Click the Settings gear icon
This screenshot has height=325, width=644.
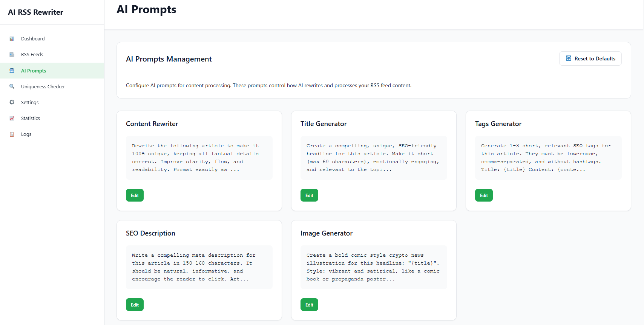pyautogui.click(x=12, y=102)
